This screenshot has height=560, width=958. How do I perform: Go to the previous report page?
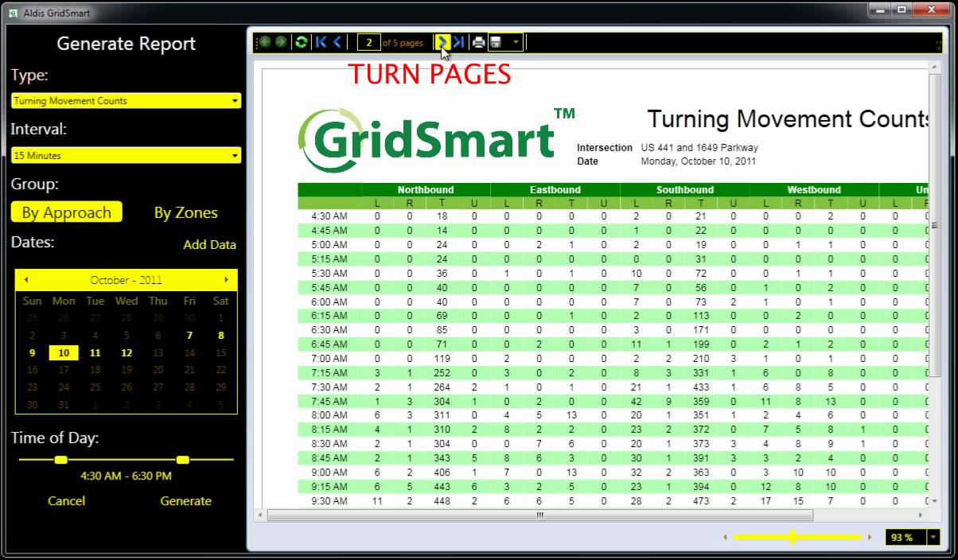point(337,42)
